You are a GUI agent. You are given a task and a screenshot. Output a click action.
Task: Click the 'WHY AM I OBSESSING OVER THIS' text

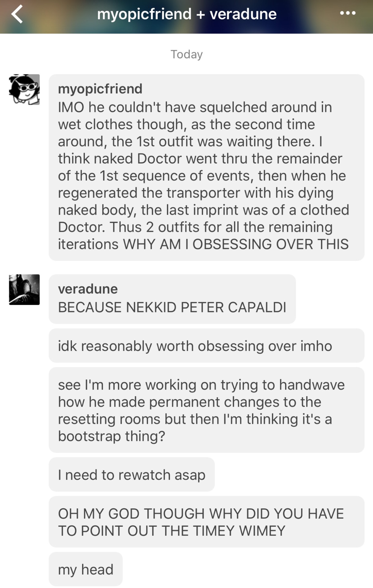(236, 244)
